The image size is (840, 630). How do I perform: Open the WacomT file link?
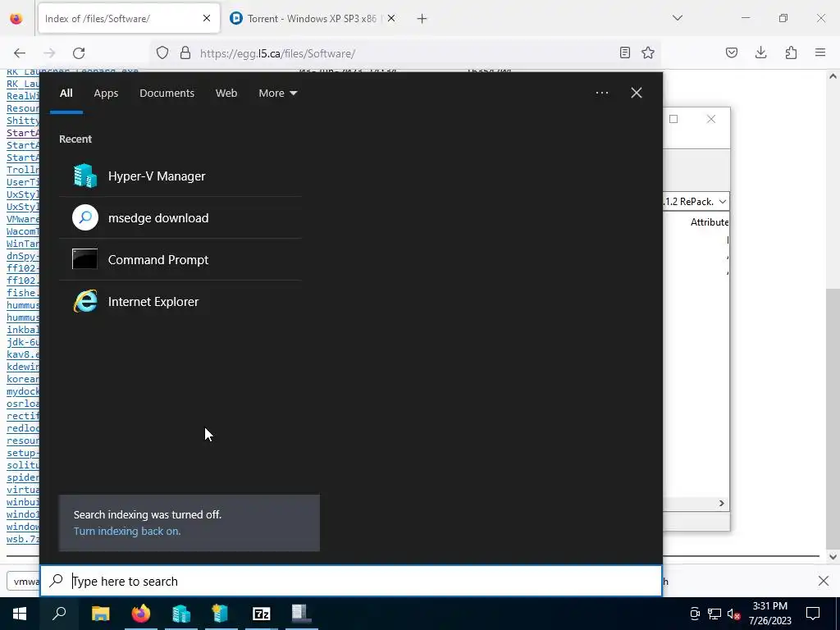pos(22,231)
